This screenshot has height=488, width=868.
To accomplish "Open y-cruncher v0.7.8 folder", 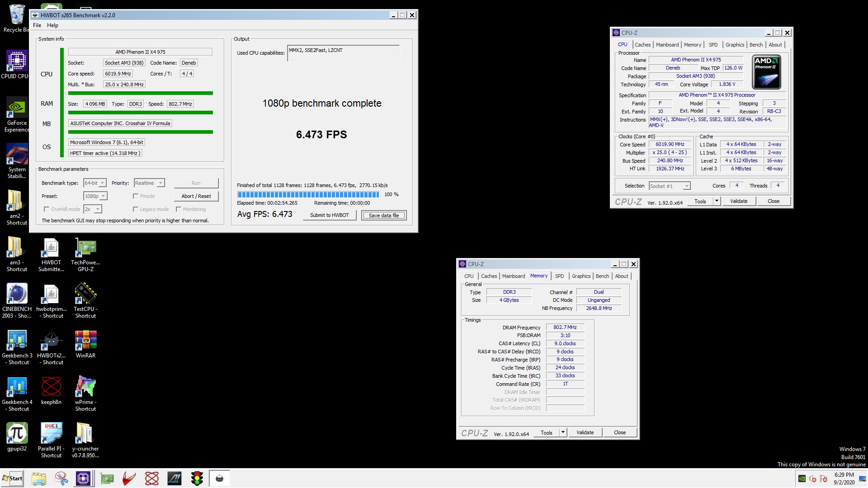I will (85, 440).
